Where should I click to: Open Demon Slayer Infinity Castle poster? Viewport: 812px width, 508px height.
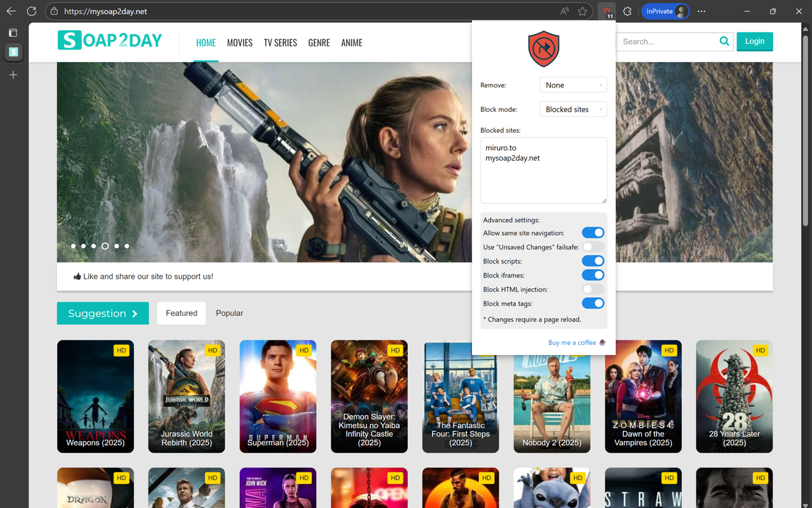369,396
